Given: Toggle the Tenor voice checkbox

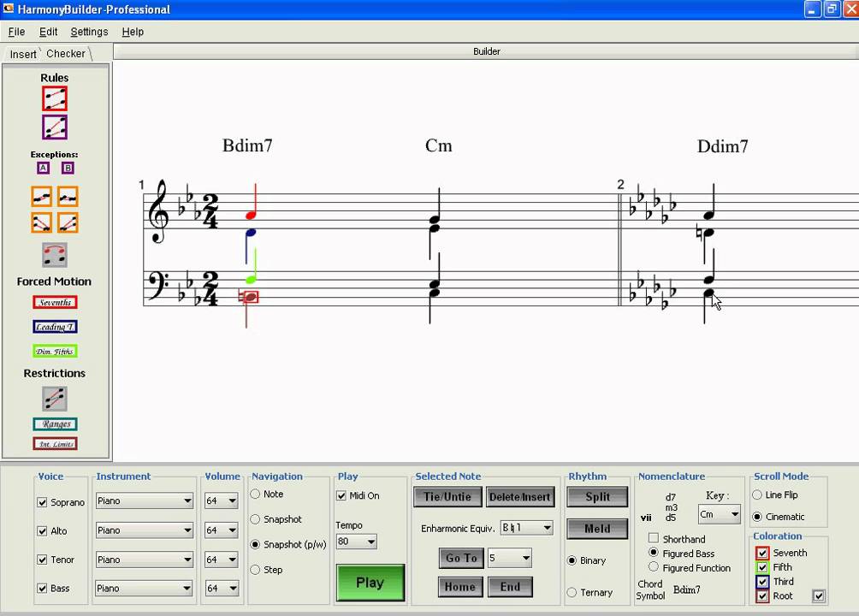Looking at the screenshot, I should tap(42, 559).
